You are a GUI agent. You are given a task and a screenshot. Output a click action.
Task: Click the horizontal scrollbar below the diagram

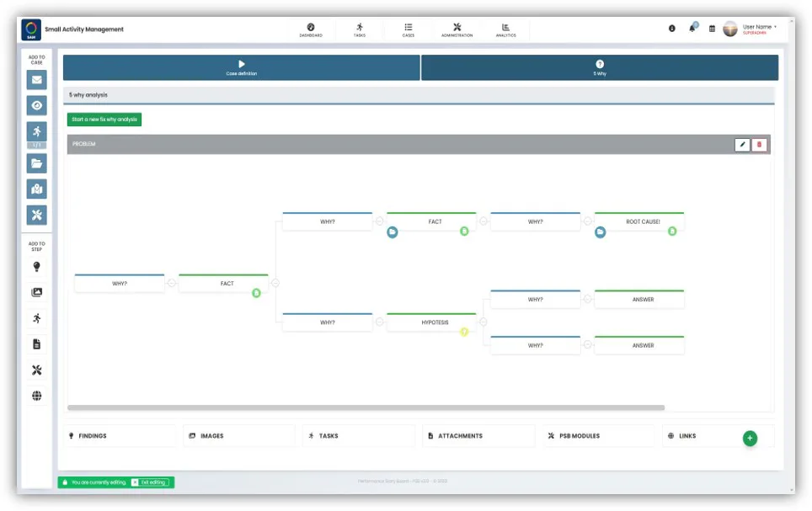tap(371, 405)
